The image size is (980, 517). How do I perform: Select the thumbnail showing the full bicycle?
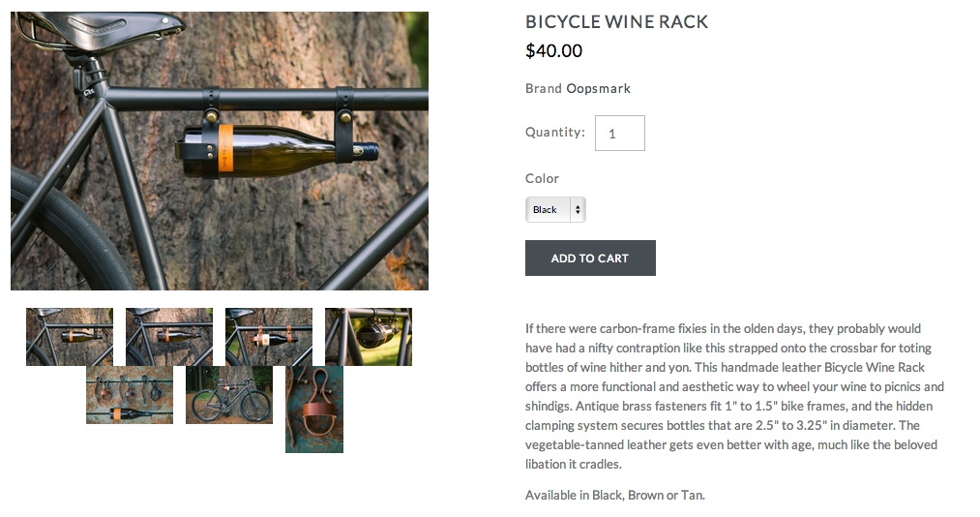(x=228, y=394)
